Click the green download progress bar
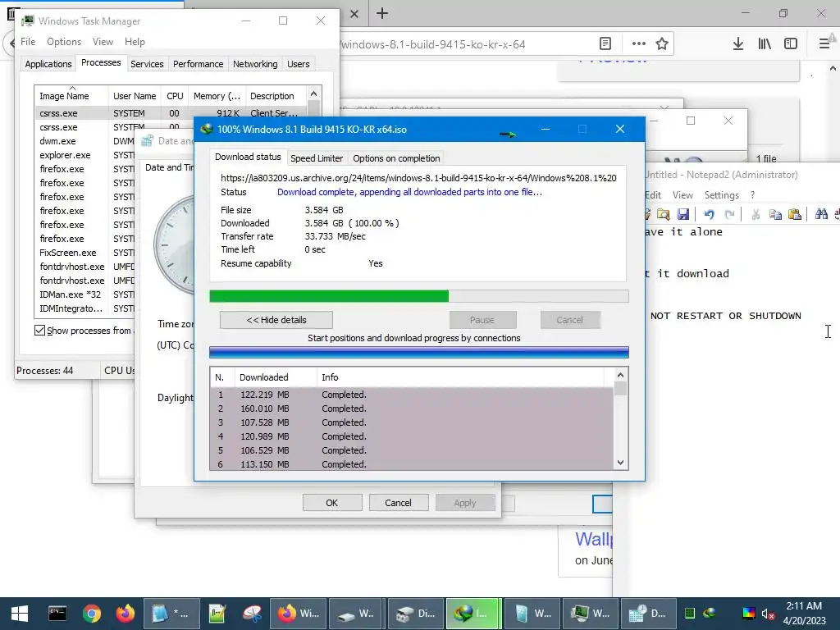840x630 pixels. pos(419,296)
